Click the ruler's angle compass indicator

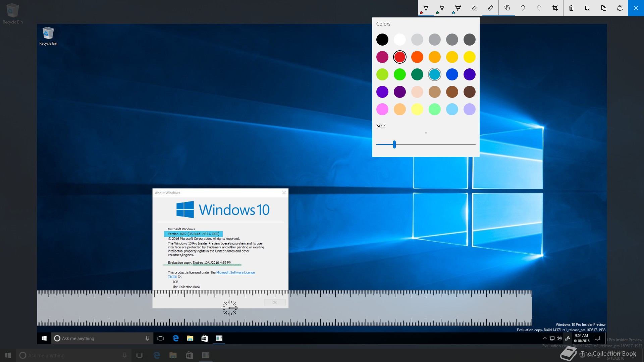(230, 308)
